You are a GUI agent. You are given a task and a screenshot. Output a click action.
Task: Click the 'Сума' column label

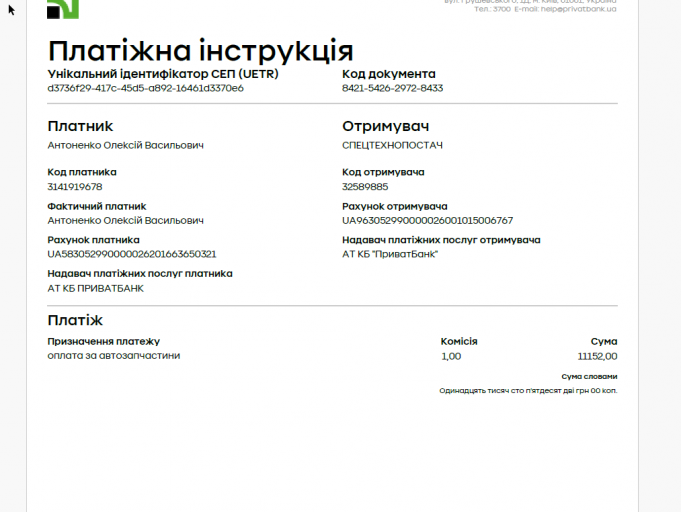pos(604,341)
